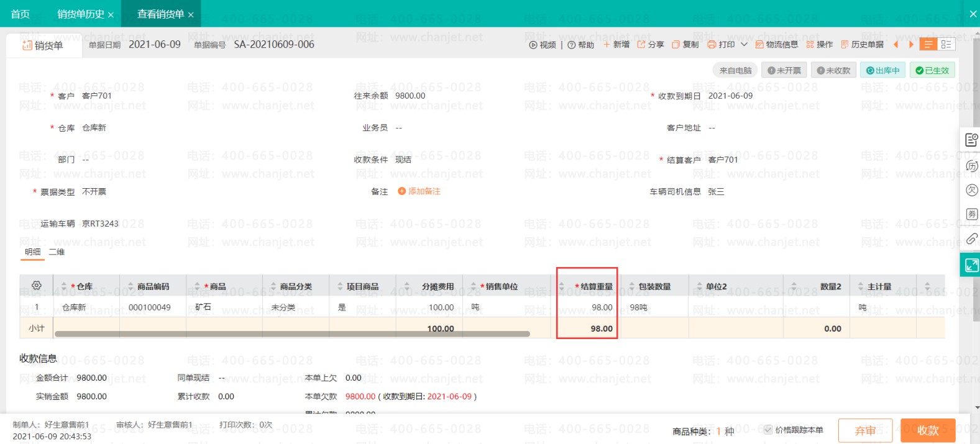
Task: Click product code cell 000100049
Action: [x=149, y=307]
